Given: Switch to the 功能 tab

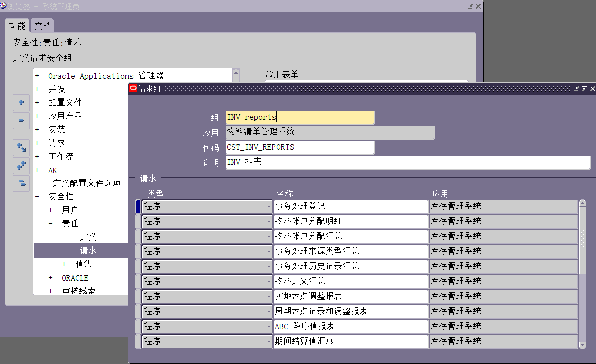Looking at the screenshot, I should pos(17,26).
